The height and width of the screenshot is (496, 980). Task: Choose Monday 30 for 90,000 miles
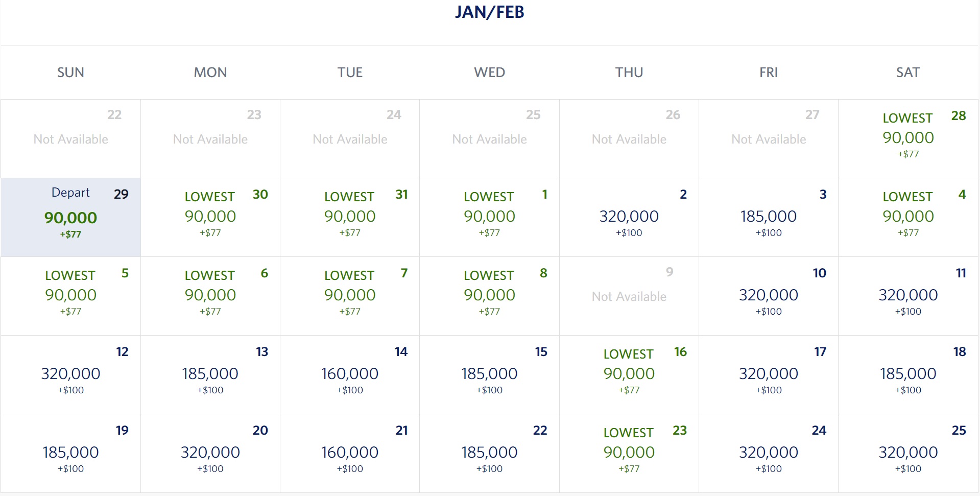[x=210, y=217]
